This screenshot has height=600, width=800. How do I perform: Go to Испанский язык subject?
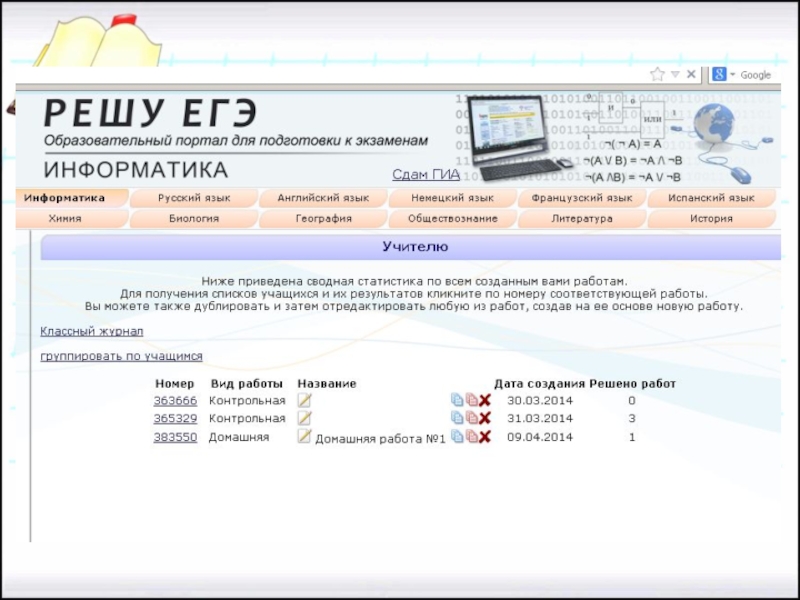click(x=711, y=198)
